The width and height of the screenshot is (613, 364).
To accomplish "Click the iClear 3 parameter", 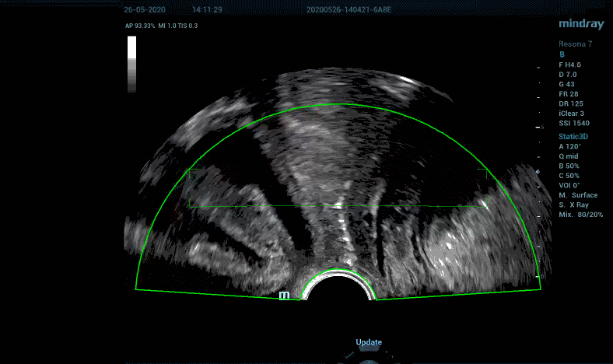I will 574,114.
